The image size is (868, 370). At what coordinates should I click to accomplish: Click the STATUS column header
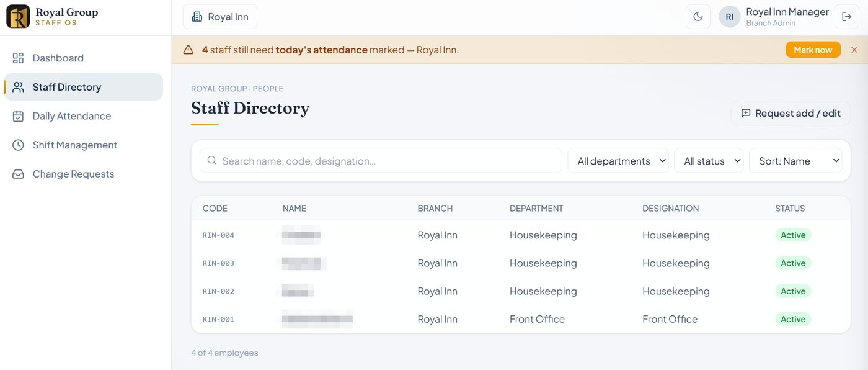pos(790,209)
